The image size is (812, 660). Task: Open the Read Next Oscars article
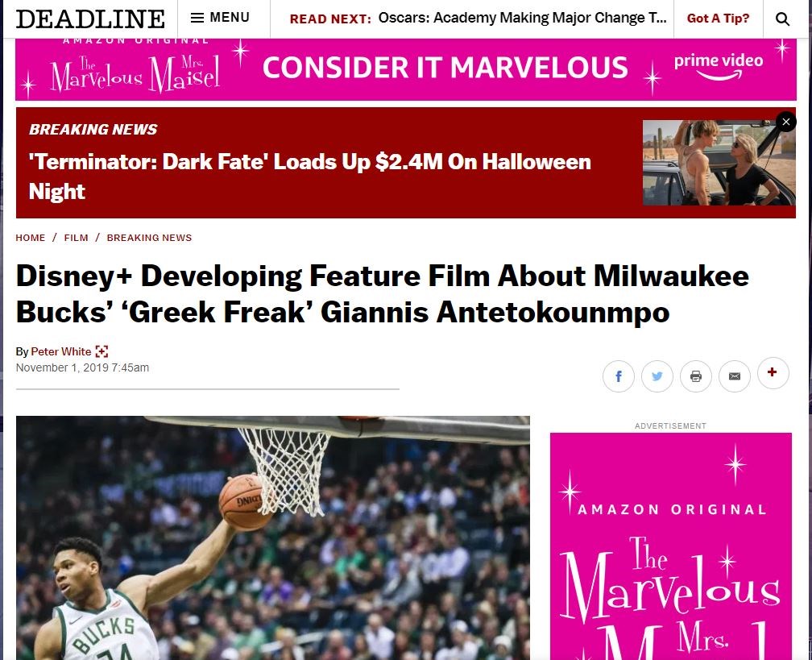coord(522,18)
